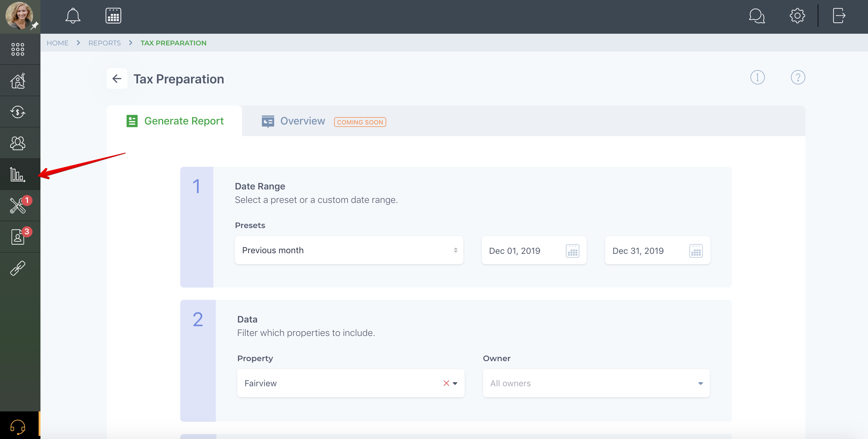Open the info circle icon
This screenshot has height=439, width=868.
pyautogui.click(x=757, y=78)
